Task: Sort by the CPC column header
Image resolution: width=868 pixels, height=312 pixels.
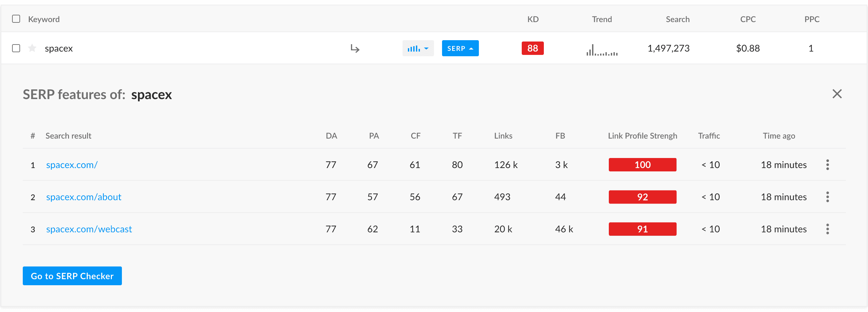Action: click(748, 19)
